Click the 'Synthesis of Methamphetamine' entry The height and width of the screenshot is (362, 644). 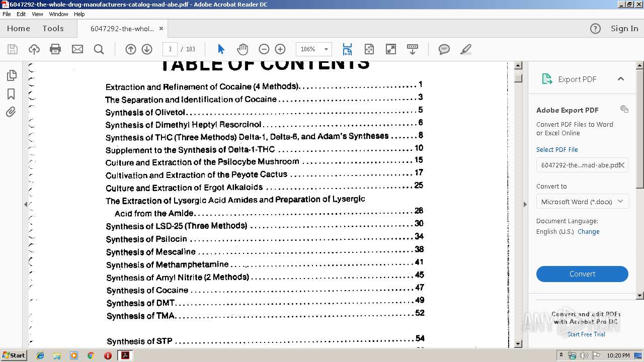coord(168,264)
